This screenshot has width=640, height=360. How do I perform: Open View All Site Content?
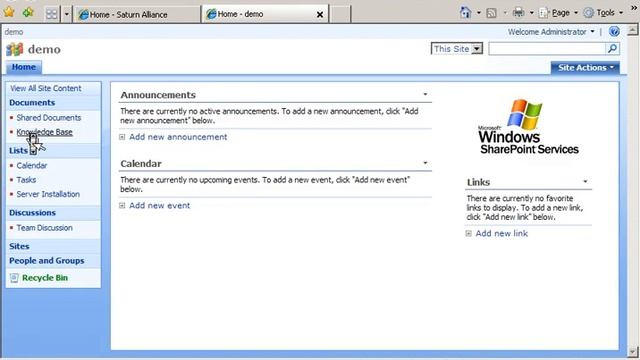pyautogui.click(x=46, y=89)
